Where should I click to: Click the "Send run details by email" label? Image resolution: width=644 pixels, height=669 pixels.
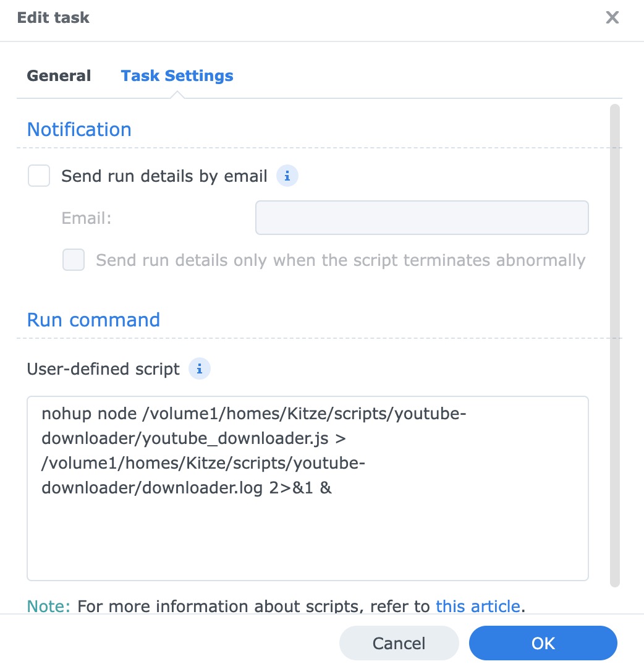click(164, 176)
